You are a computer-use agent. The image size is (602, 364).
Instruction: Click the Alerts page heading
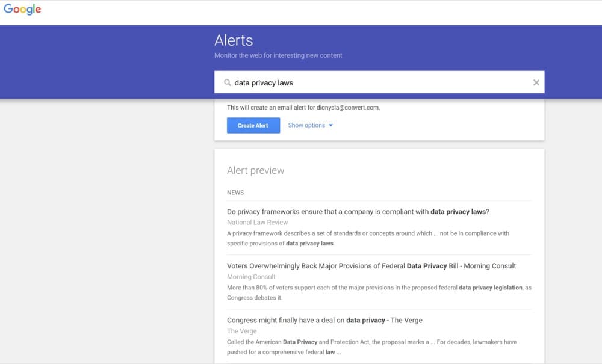click(234, 40)
